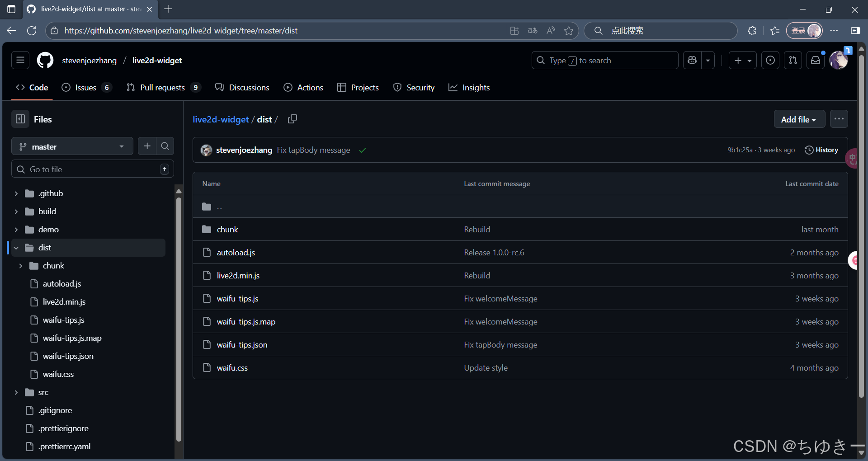The width and height of the screenshot is (868, 461).
Task: Open waifu-tips.js in the file tree
Action: point(63,320)
